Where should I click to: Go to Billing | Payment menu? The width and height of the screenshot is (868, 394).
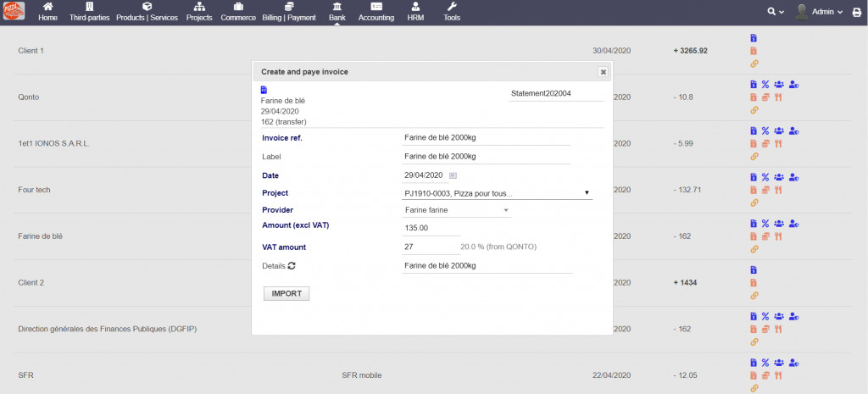point(290,12)
